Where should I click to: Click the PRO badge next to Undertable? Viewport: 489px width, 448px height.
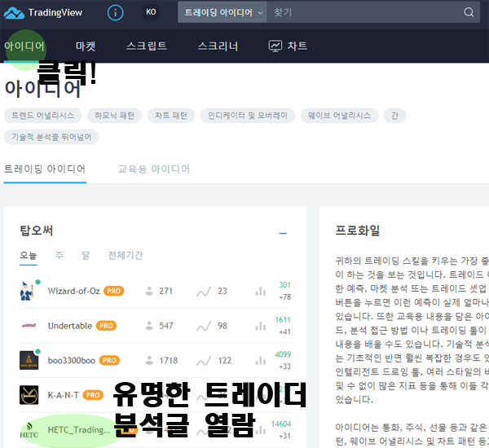point(106,326)
